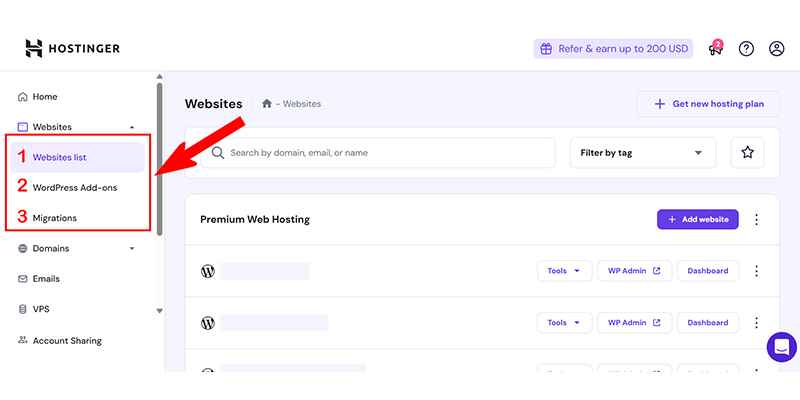Open the user account profile icon
Screen dimensions: 800x400
[777, 49]
